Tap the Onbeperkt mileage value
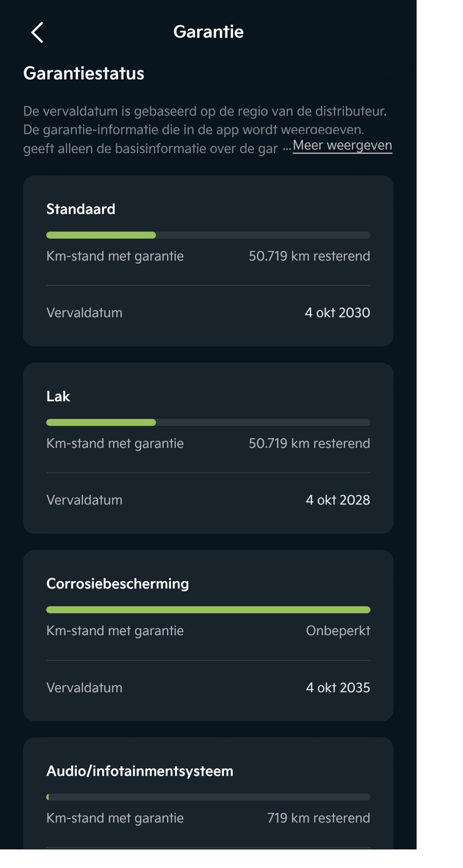 (338, 631)
